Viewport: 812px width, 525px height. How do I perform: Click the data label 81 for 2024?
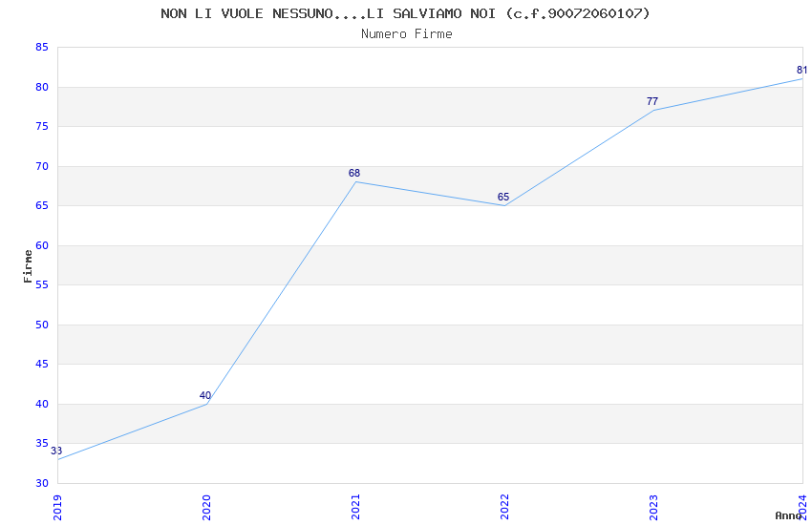[801, 71]
